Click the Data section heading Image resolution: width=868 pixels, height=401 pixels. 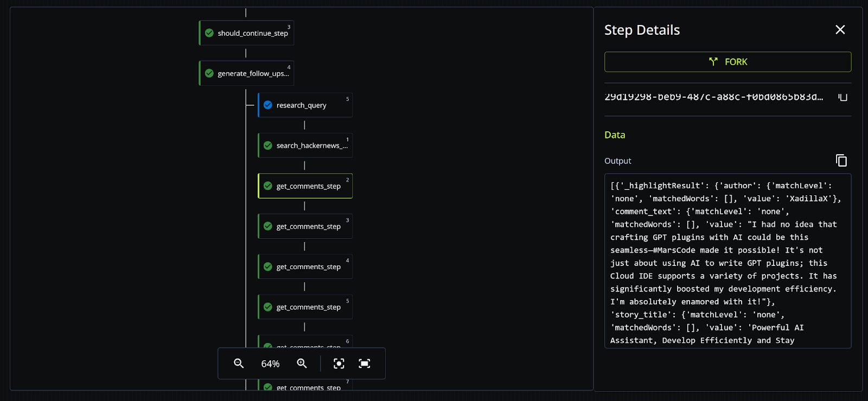pos(615,135)
